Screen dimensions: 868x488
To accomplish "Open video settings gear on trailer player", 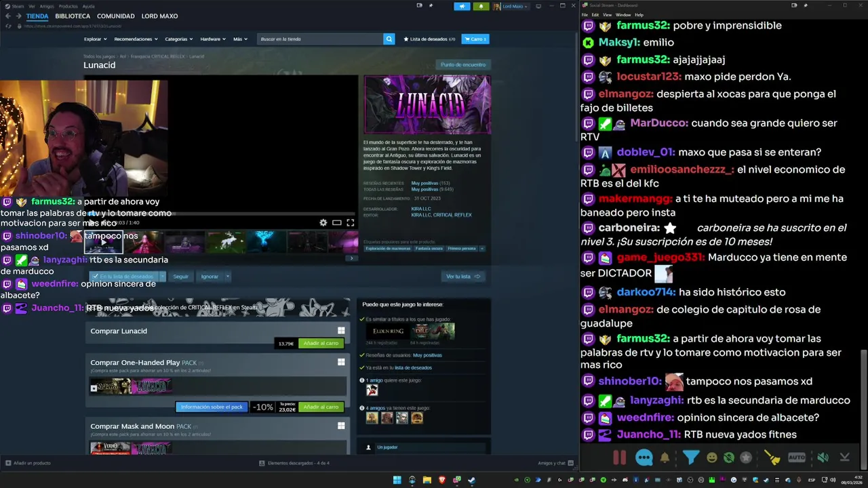I will coord(323,222).
